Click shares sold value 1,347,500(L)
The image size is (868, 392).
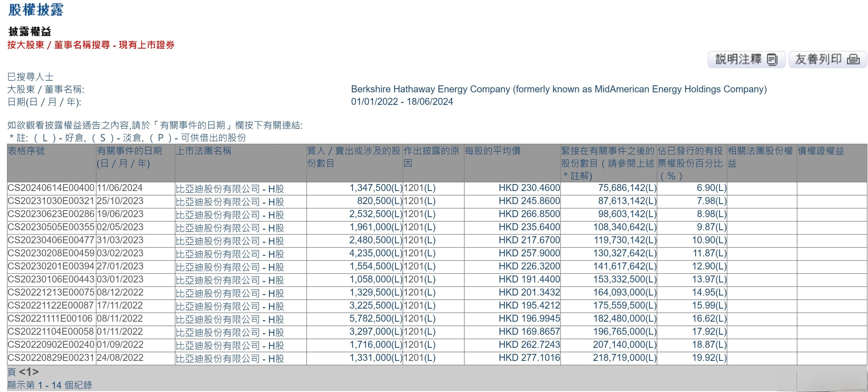[x=376, y=188]
